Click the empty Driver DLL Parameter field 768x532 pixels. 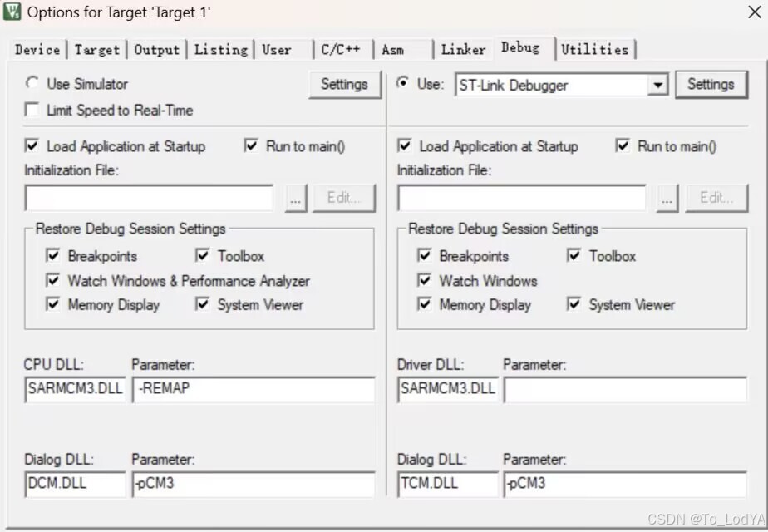coord(626,390)
